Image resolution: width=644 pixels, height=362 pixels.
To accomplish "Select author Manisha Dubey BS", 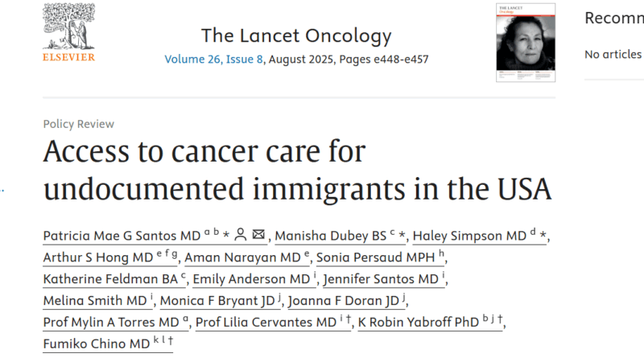I will pyautogui.click(x=331, y=236).
